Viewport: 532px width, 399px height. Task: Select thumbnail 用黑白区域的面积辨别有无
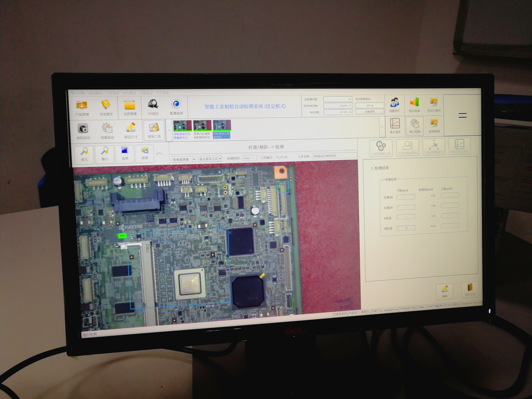tap(202, 129)
